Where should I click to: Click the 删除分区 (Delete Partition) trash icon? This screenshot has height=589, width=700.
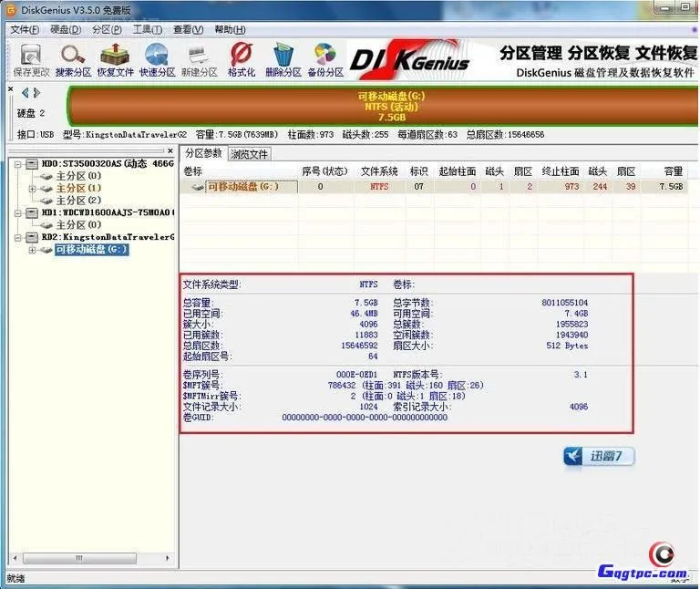pyautogui.click(x=283, y=58)
